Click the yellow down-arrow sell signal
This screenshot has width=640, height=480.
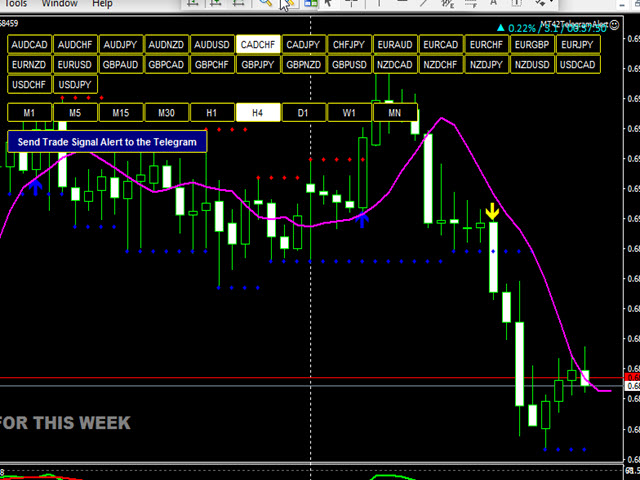point(493,211)
